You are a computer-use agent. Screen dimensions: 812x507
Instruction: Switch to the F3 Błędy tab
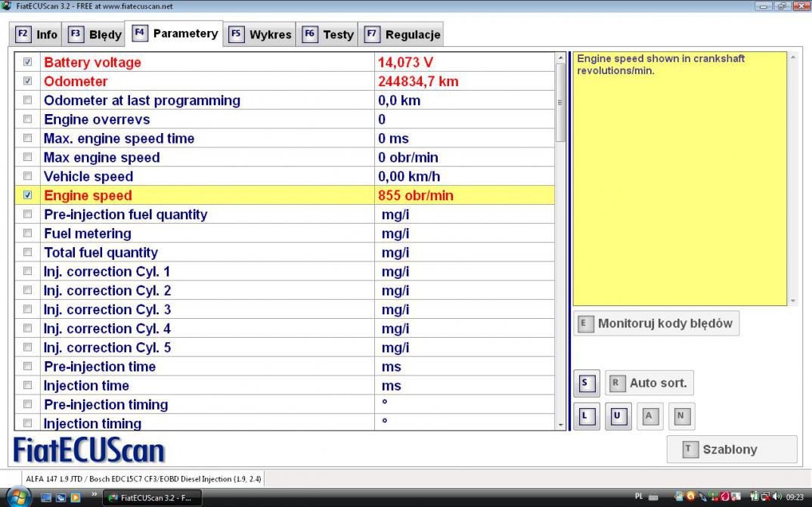click(95, 35)
